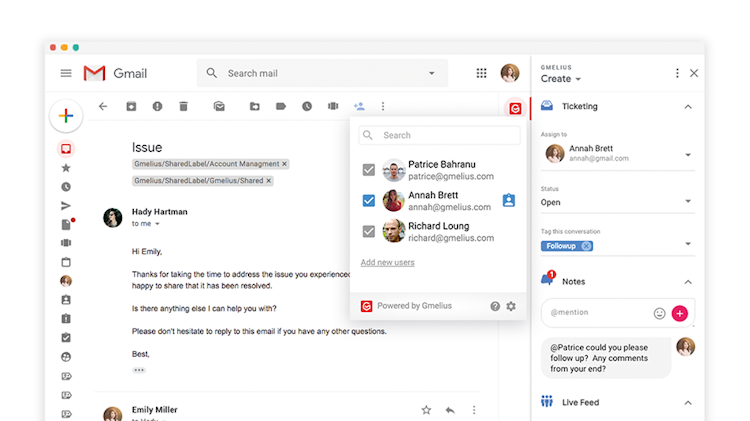
Task: Open the Status dropdown showing Open
Action: click(x=618, y=201)
